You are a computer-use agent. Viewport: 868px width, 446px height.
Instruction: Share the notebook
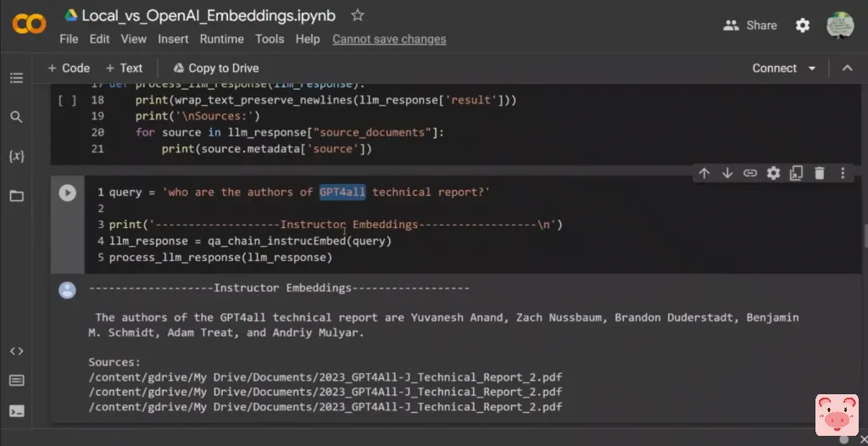750,25
